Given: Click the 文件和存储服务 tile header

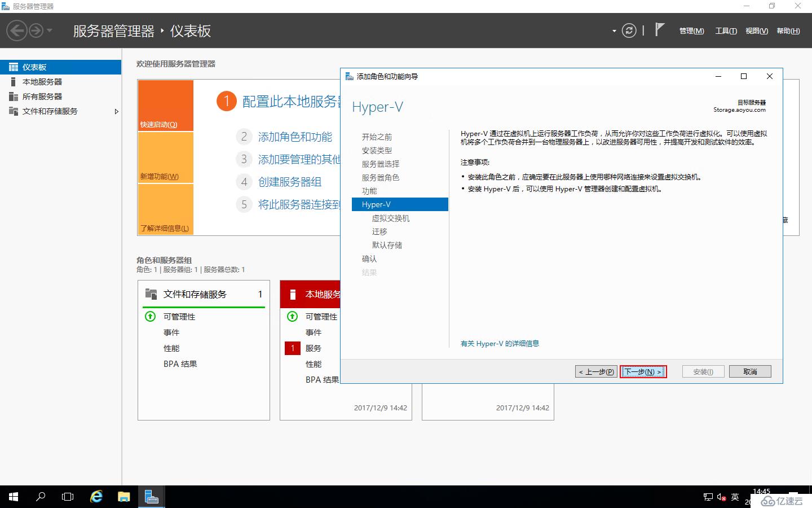Looking at the screenshot, I should pos(204,294).
